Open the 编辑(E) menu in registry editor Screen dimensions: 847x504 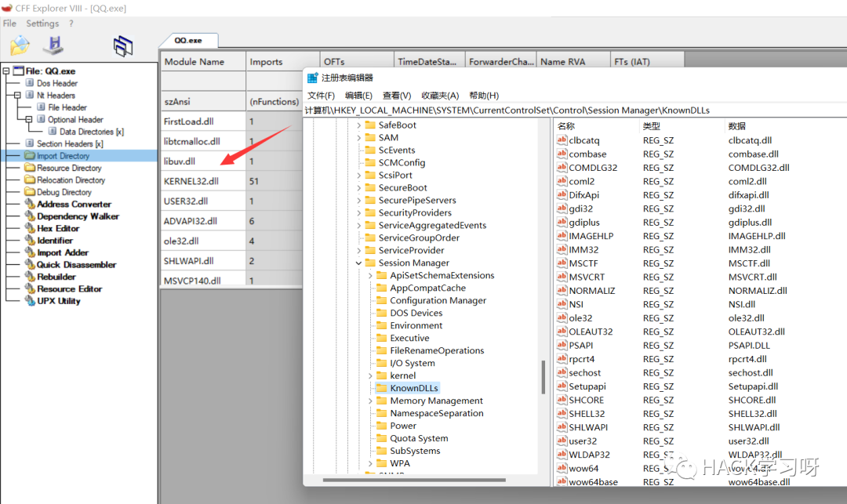[358, 96]
